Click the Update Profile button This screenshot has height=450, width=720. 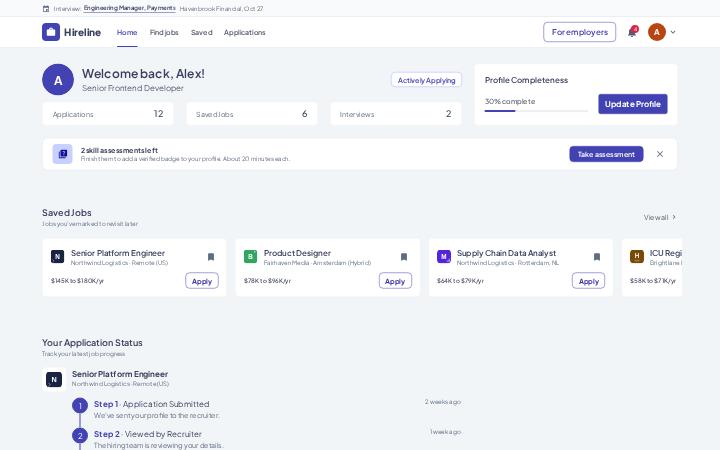click(633, 104)
